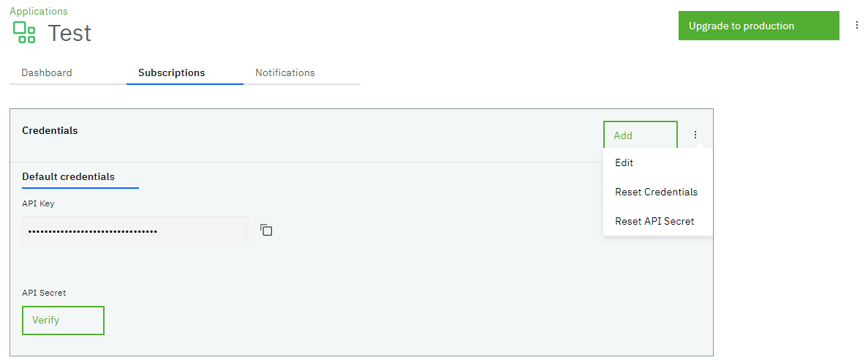The height and width of the screenshot is (363, 868).
Task: Click the Upgrade to production button
Action: [758, 26]
